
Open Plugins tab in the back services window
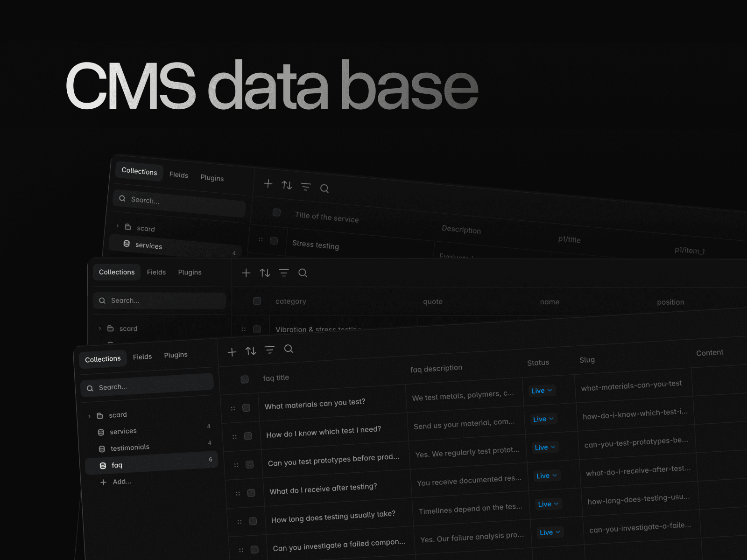[x=212, y=178]
